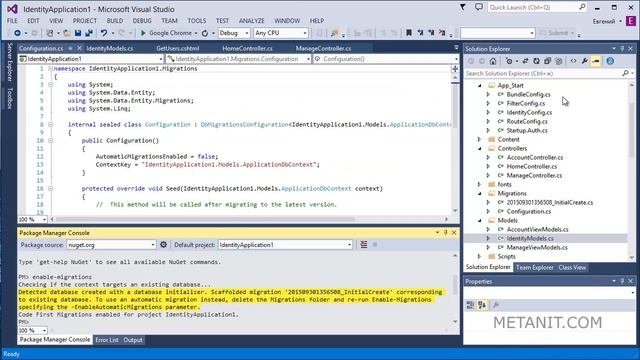Click the Navigate Backward toolbar icon
640x360 pixels.
coord(17,33)
